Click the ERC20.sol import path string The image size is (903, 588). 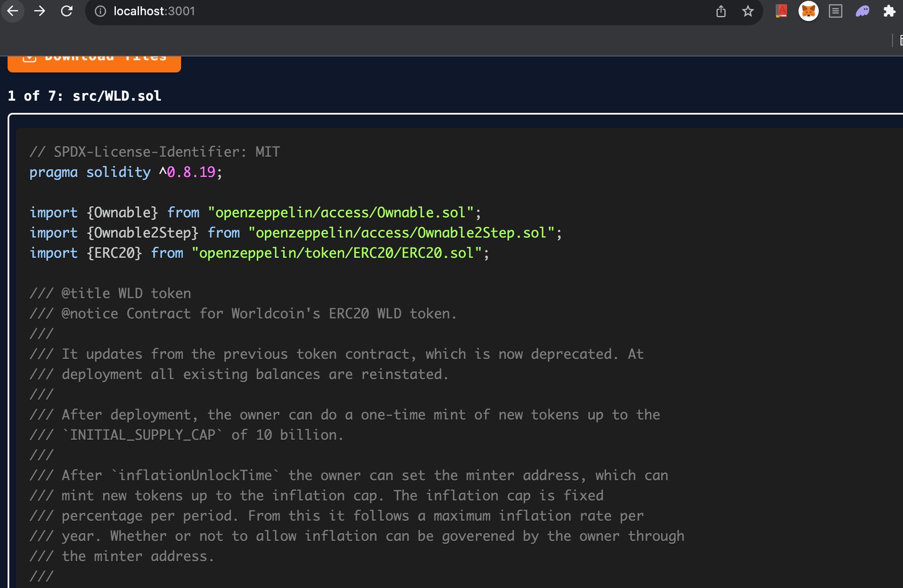click(337, 253)
